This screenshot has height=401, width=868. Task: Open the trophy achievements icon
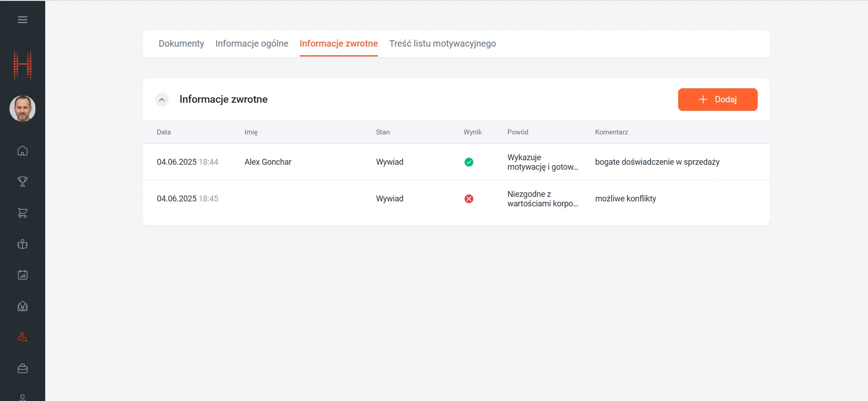coord(23,181)
